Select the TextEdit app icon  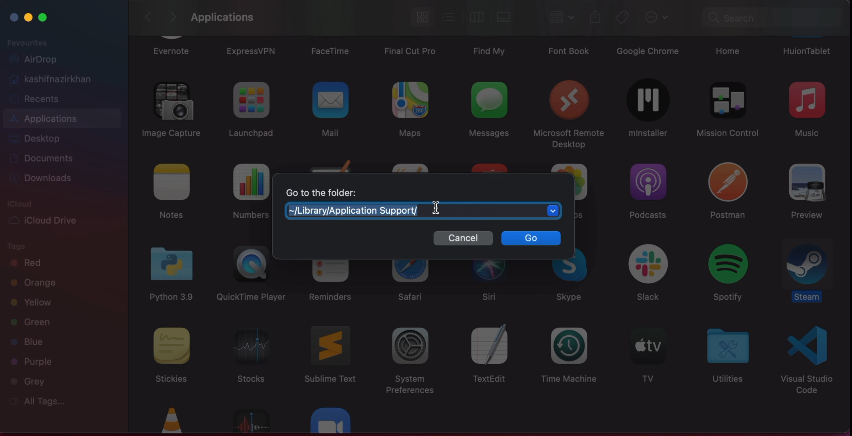click(489, 345)
